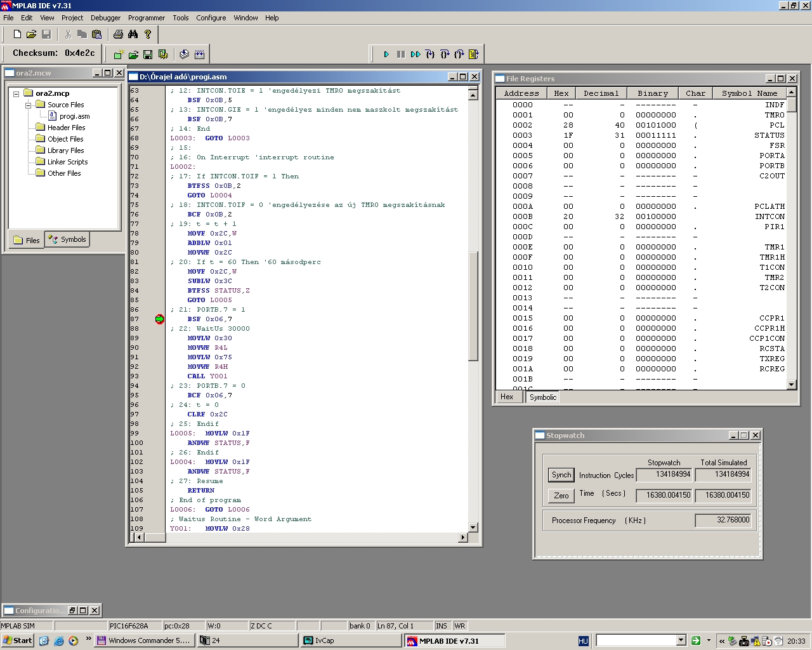Collapse the Source Files folder
812x650 pixels.
click(29, 105)
